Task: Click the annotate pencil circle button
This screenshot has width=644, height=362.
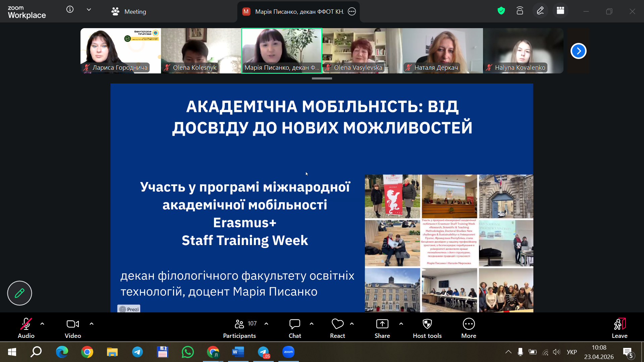Action: [19, 293]
